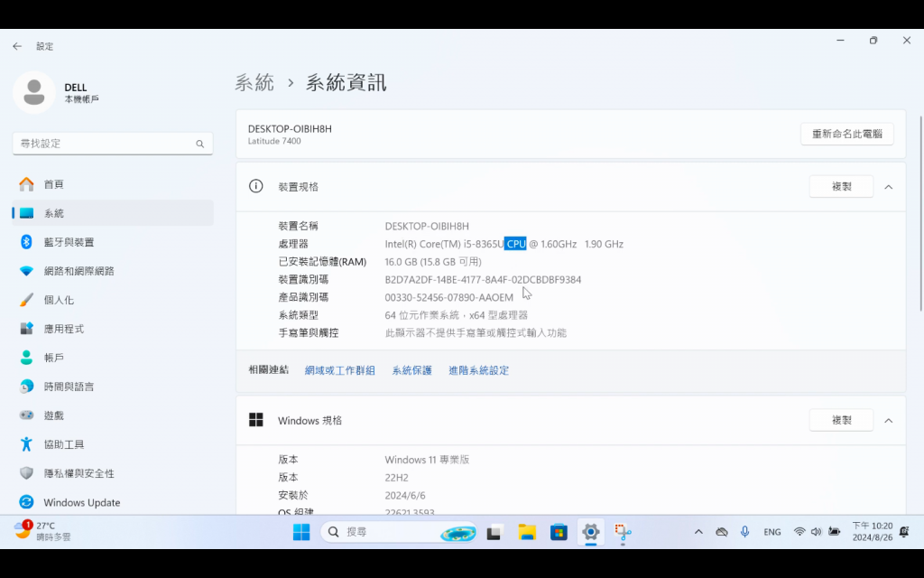This screenshot has height=578, width=924.
Task: Click the Windows logo beside Windows 規格
Action: pyautogui.click(x=255, y=420)
